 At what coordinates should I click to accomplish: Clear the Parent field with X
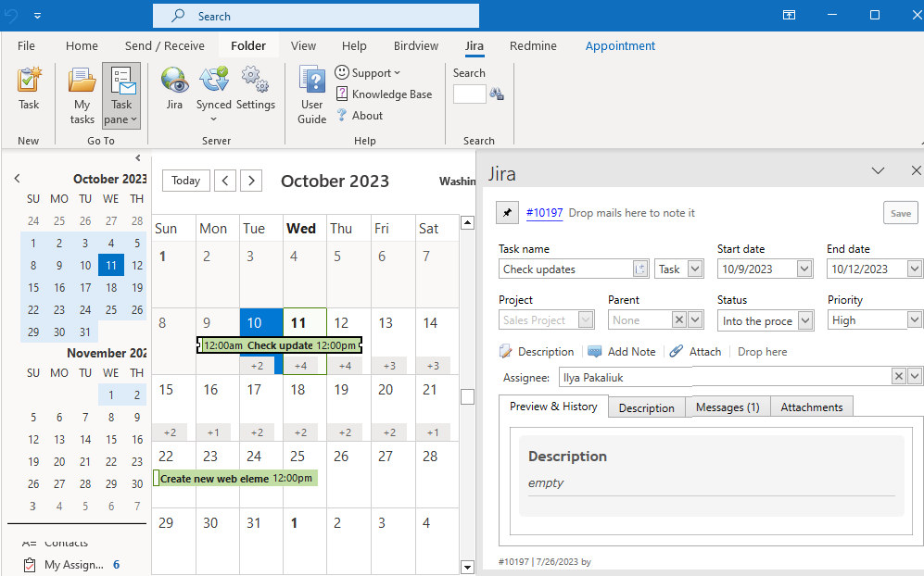[x=678, y=319]
